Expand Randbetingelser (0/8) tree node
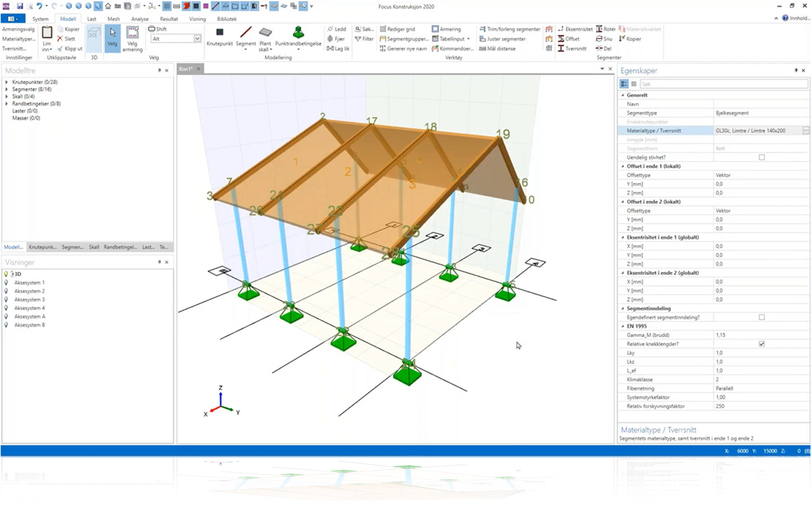This screenshot has width=812, height=522. coord(6,103)
